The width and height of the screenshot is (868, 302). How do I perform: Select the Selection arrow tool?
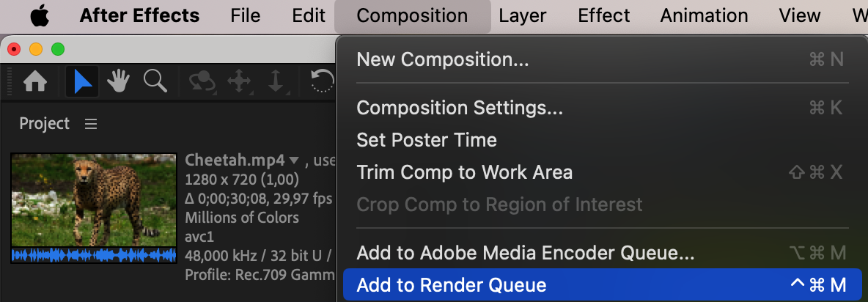(x=82, y=82)
